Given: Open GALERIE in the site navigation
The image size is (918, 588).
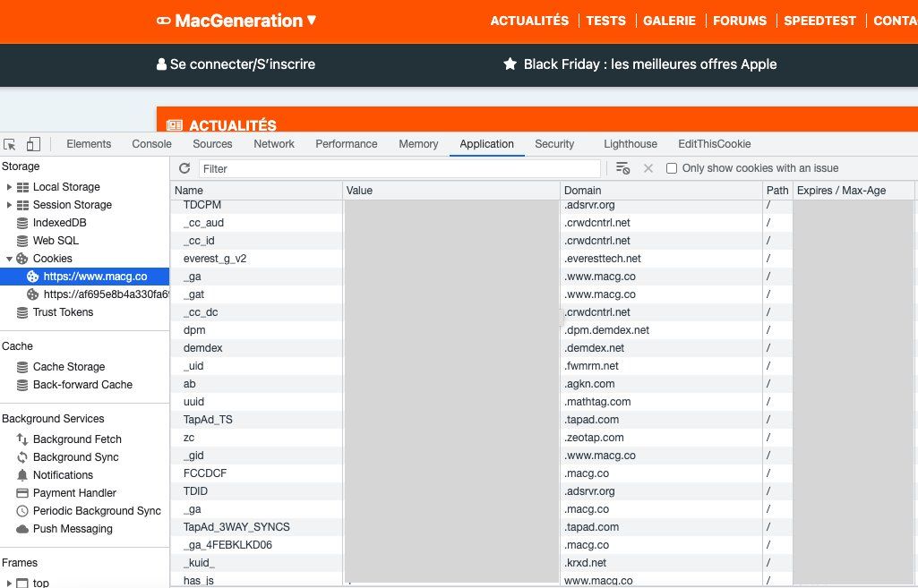Looking at the screenshot, I should tap(669, 21).
